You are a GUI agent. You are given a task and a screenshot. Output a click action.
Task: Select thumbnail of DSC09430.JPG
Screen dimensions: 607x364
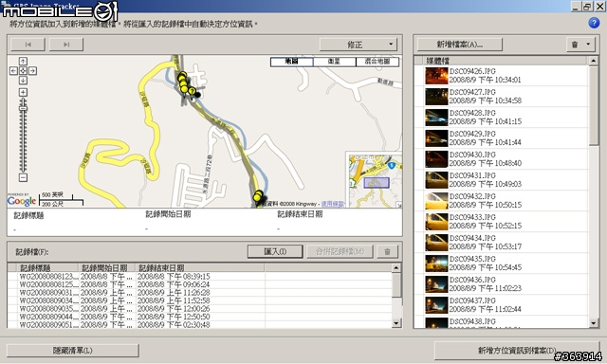tap(436, 159)
